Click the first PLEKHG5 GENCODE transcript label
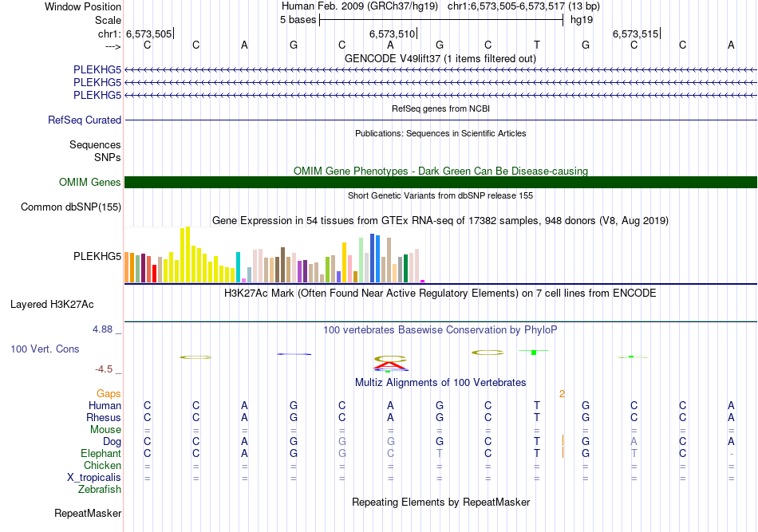This screenshot has height=532, width=758. [97, 69]
